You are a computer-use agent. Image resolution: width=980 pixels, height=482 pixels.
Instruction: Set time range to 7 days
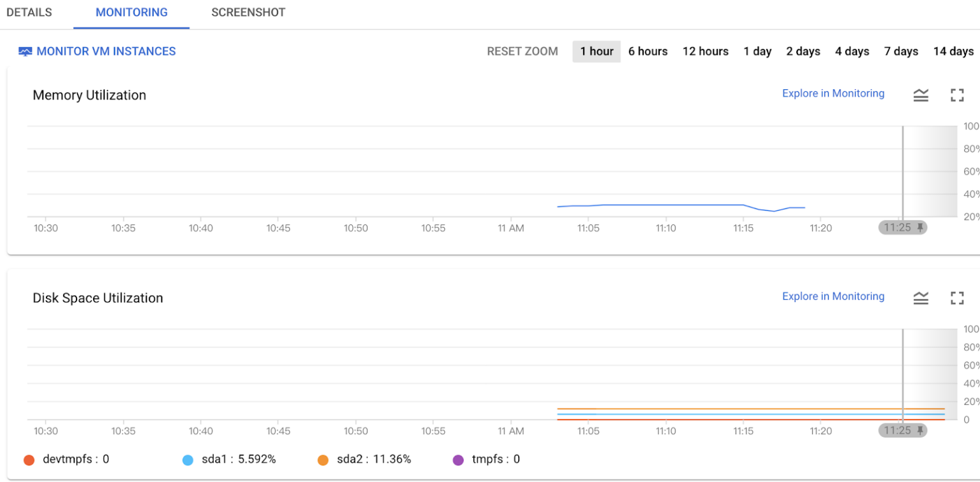click(x=901, y=52)
